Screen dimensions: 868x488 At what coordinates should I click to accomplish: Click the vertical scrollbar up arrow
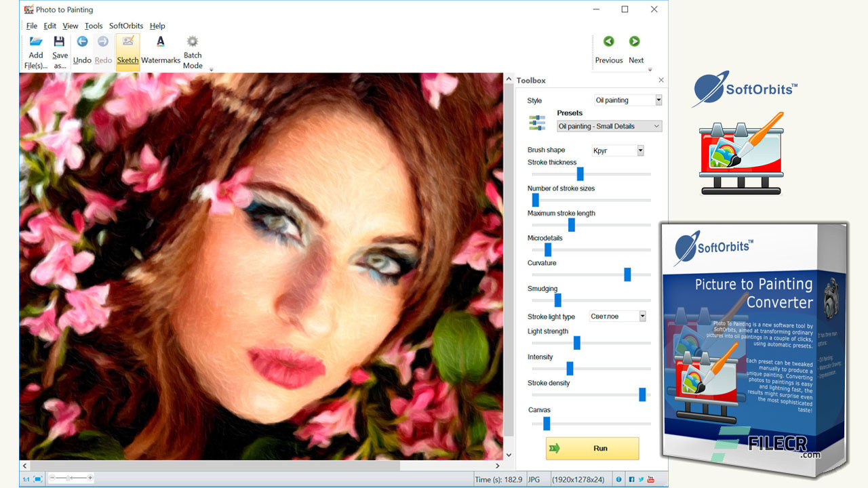509,79
